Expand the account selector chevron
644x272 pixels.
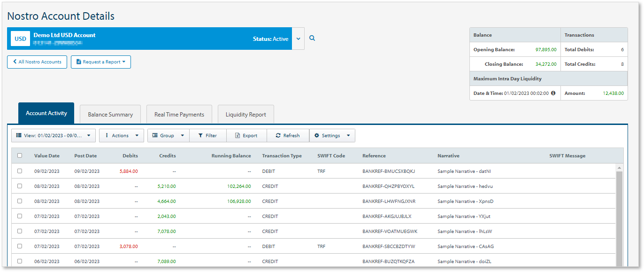click(298, 39)
